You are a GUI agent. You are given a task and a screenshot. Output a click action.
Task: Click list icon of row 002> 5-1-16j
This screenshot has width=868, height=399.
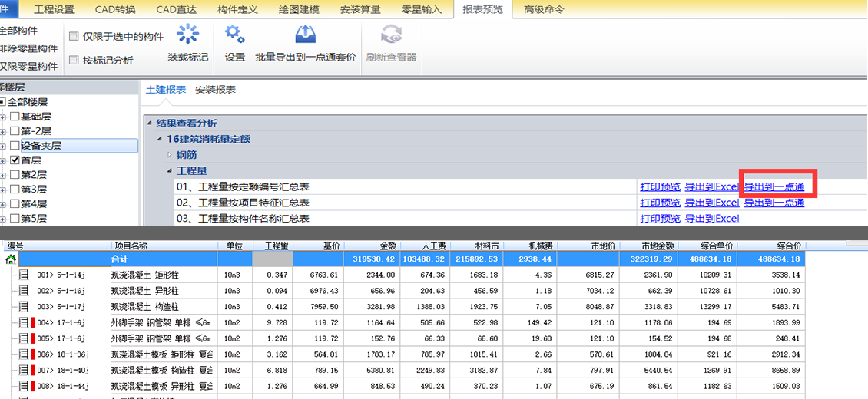24,290
